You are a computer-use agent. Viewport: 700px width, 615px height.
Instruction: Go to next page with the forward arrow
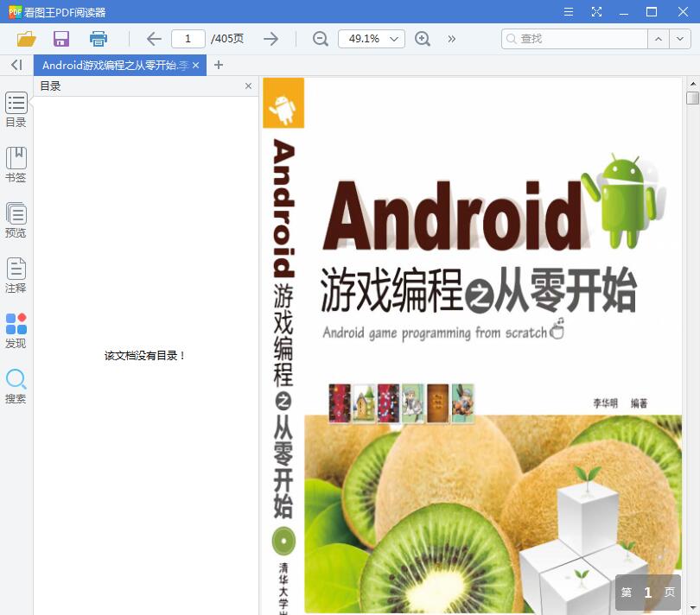click(270, 39)
